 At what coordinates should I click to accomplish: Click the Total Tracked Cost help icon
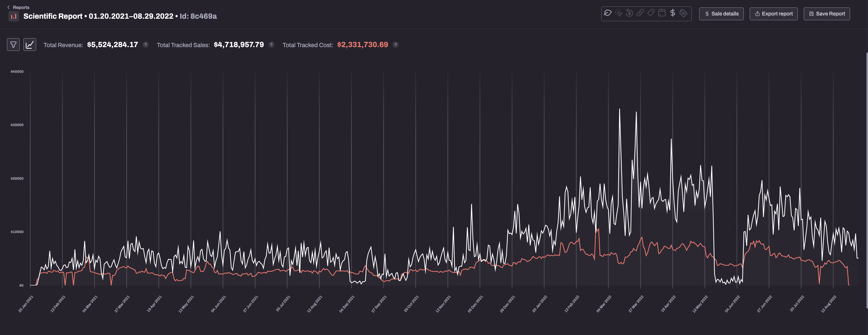click(396, 45)
